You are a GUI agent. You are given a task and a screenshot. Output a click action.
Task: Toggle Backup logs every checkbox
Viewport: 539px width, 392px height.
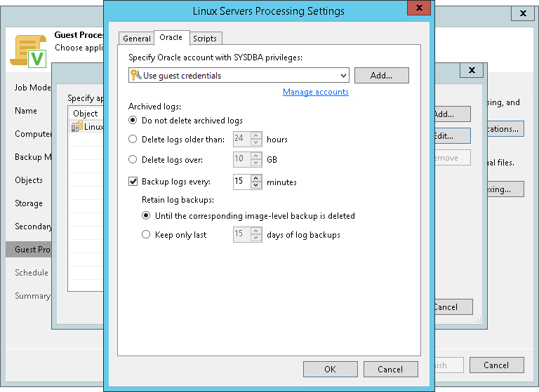click(133, 182)
